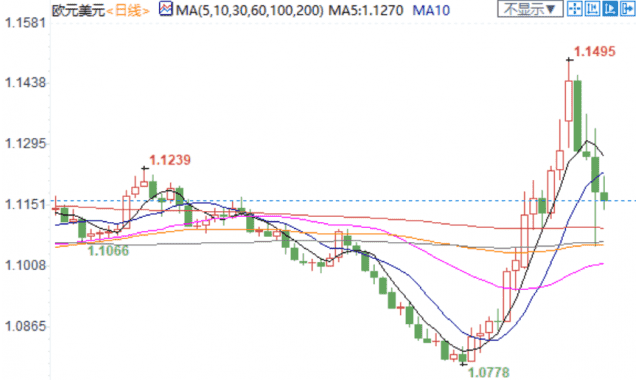
Task: Click the rightmost arrow export icon
Action: click(x=627, y=9)
